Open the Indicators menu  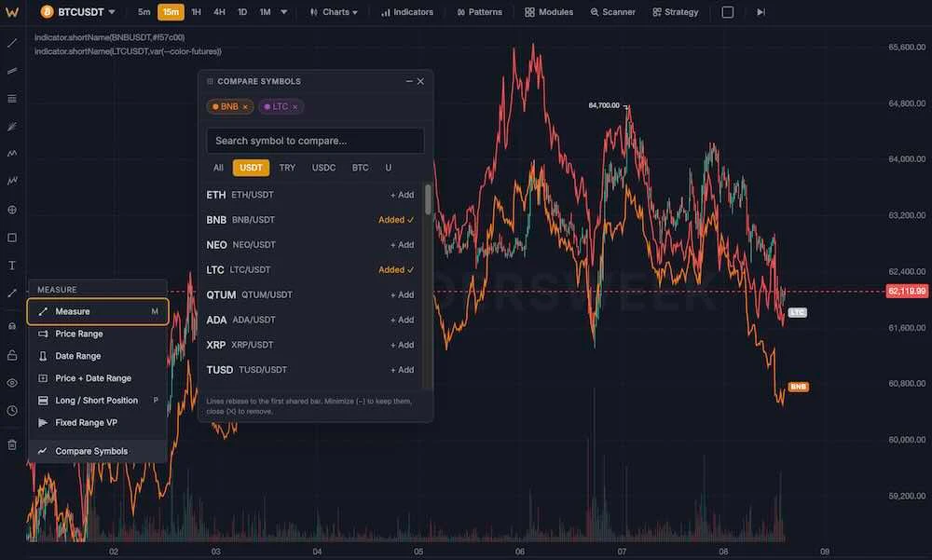(407, 12)
